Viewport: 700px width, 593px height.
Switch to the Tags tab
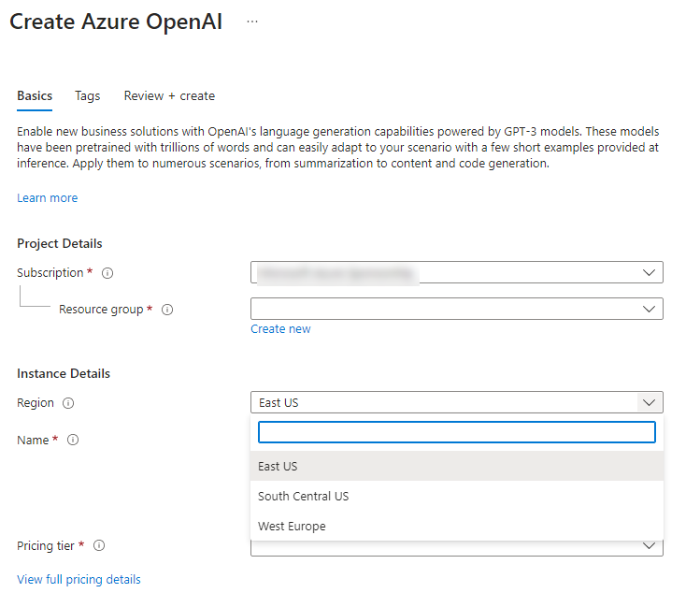point(88,96)
